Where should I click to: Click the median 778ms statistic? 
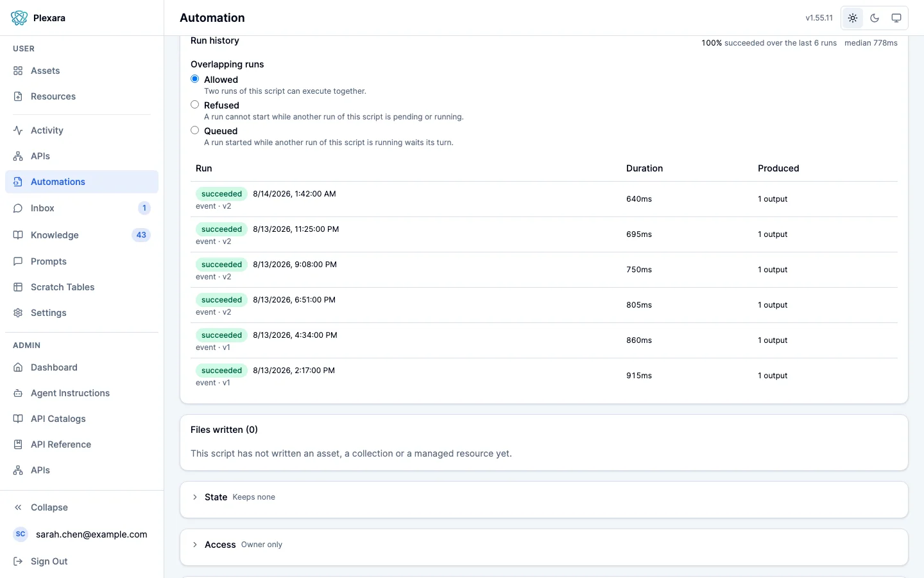[x=871, y=43]
